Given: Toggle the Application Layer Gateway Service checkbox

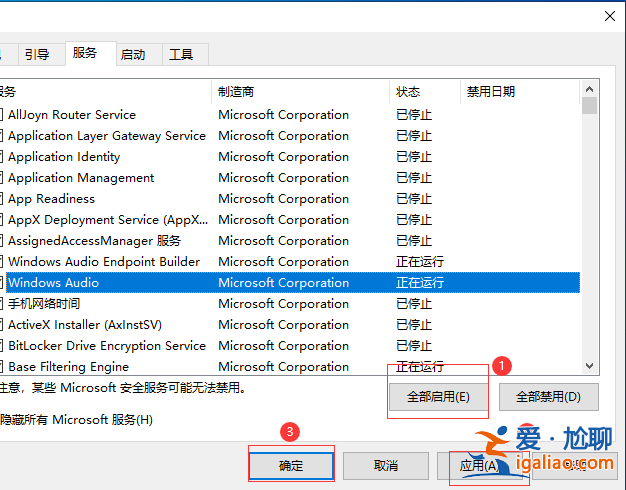Looking at the screenshot, I should (1, 136).
